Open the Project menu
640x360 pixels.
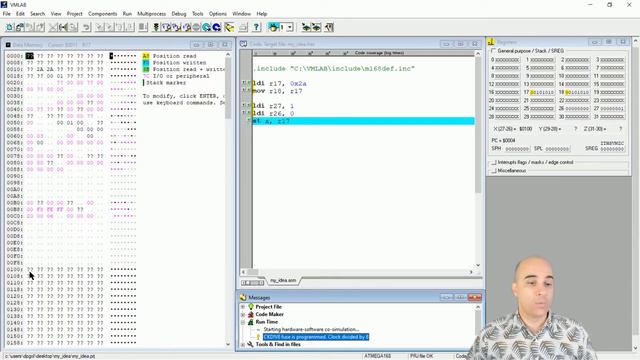tap(74, 13)
